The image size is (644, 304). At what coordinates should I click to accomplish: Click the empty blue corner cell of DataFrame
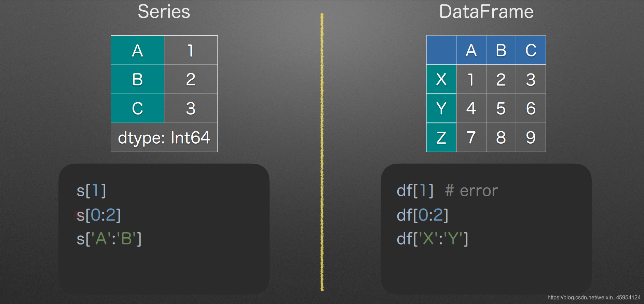(x=441, y=50)
